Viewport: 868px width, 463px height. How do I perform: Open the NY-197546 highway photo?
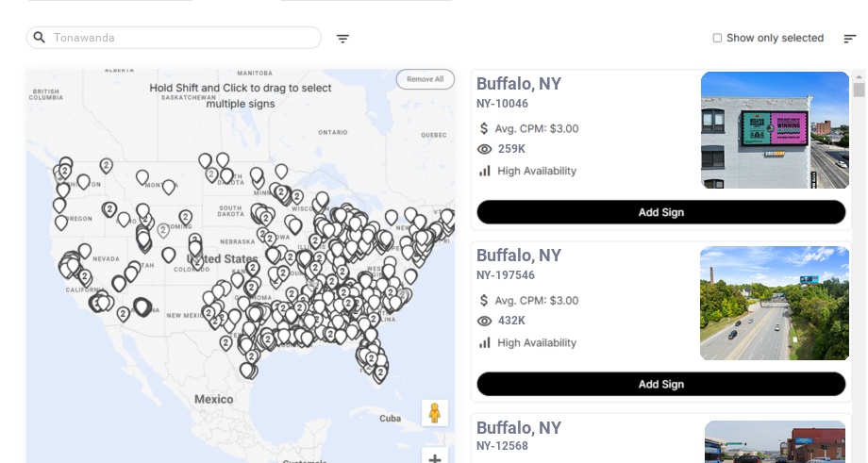click(775, 303)
